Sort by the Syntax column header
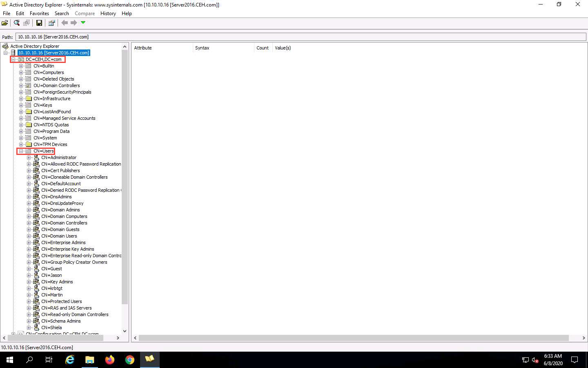Viewport: 588px width, 368px height. [223, 48]
